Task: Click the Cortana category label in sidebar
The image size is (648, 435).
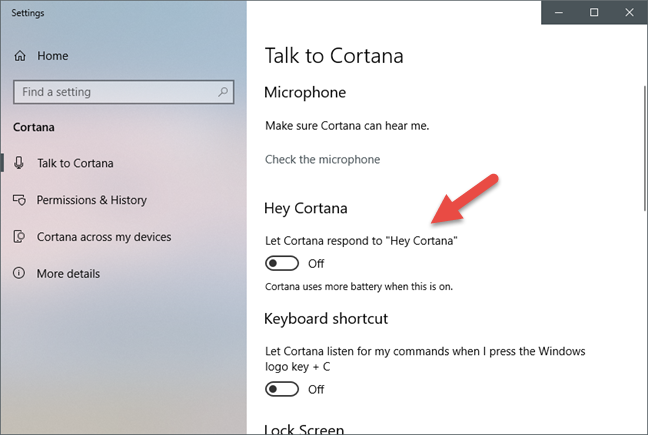Action: coord(33,127)
